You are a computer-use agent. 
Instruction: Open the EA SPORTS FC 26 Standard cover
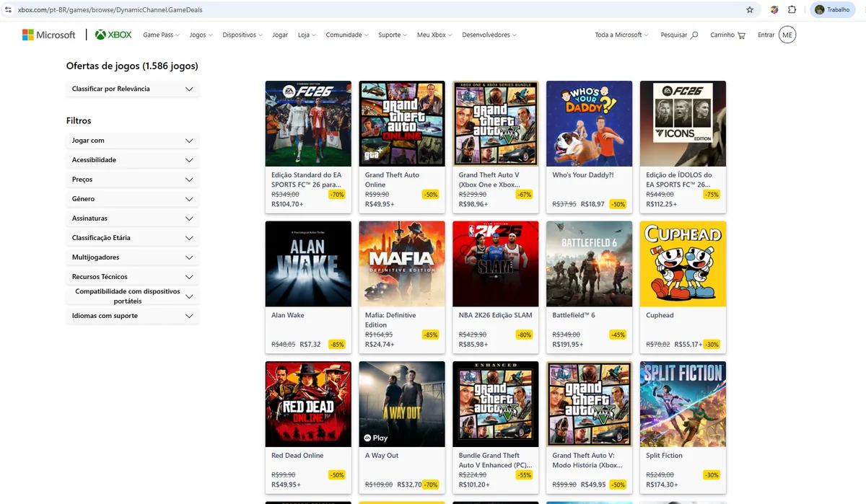(x=308, y=123)
